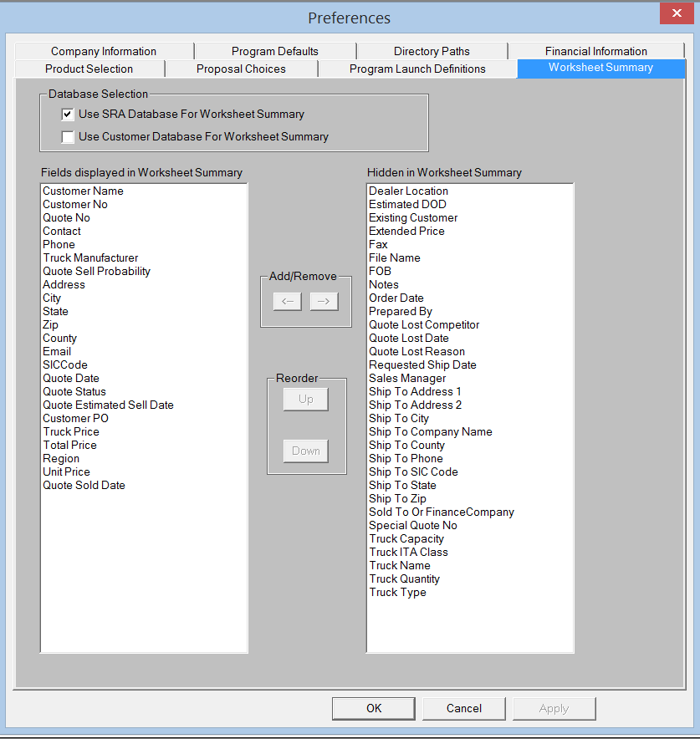Select the Product Selection tab

tap(89, 69)
